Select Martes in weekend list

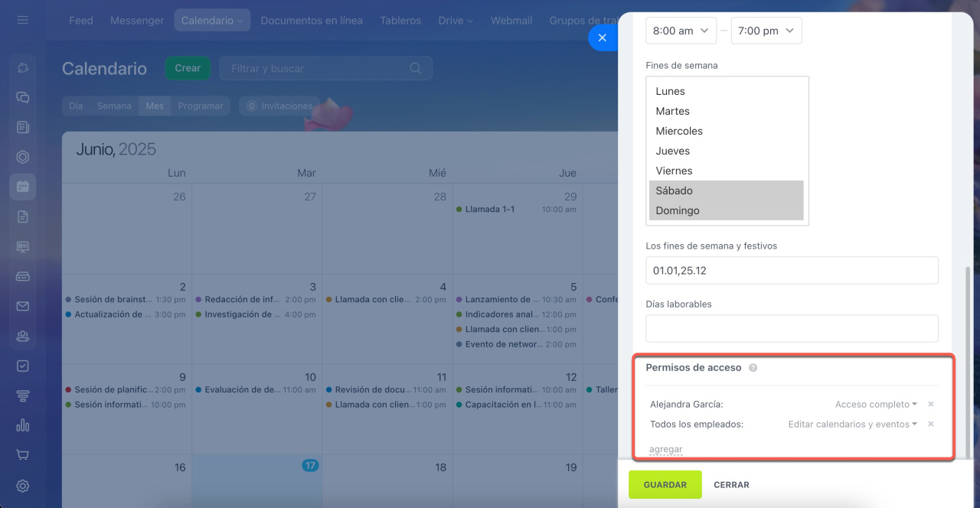click(727, 111)
